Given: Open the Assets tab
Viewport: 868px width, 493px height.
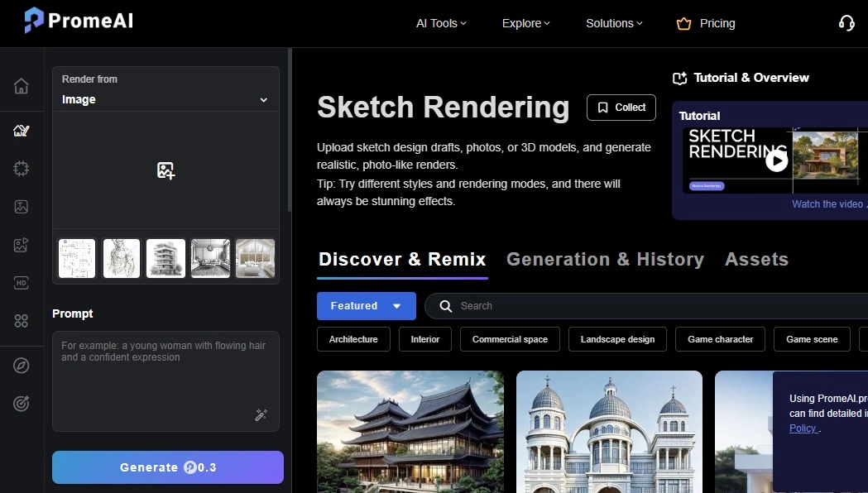Looking at the screenshot, I should [756, 259].
